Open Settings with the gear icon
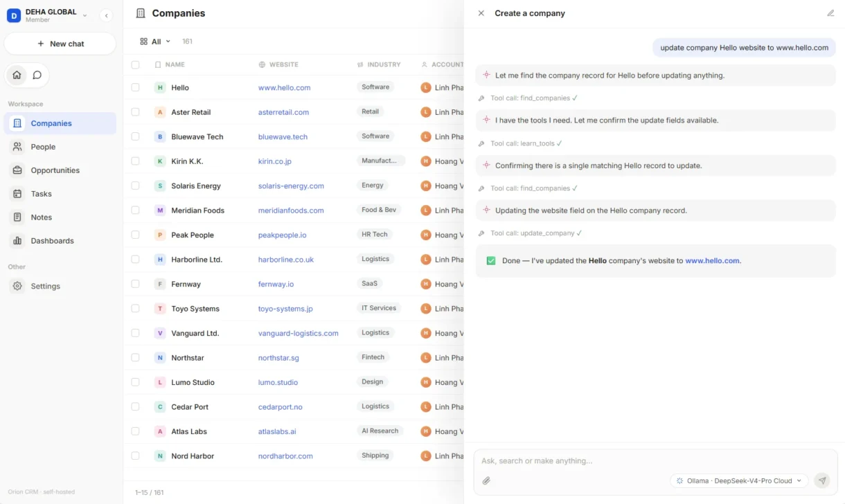This screenshot has width=845, height=504. [45, 286]
